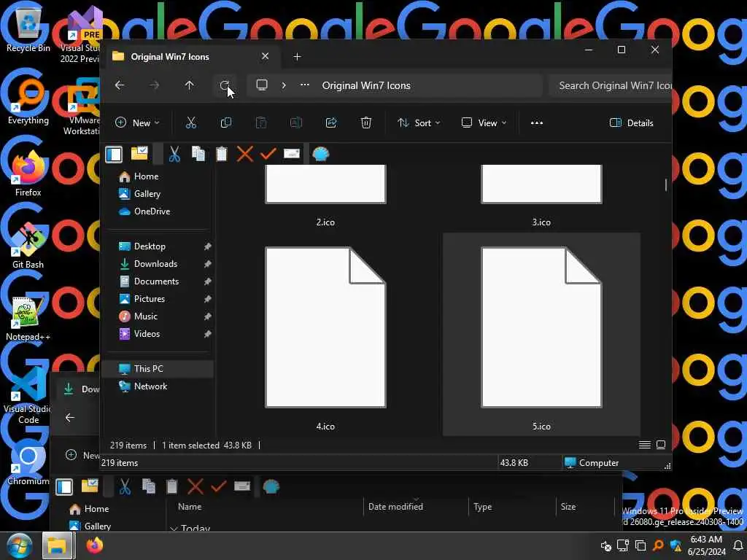Collapse the Today group in Downloads window

pos(174,528)
